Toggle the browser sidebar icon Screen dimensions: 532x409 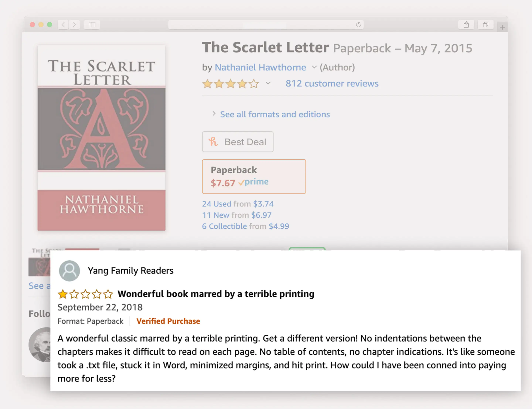(x=92, y=25)
